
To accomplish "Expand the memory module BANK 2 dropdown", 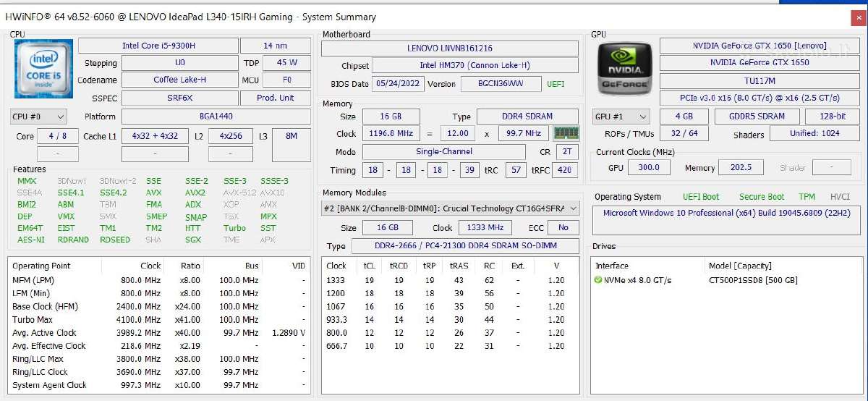I will coord(451,208).
